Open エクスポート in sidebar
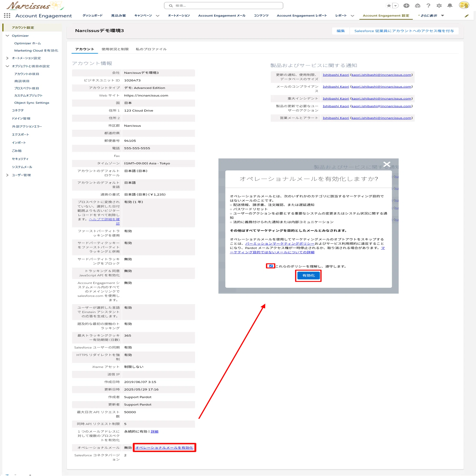Viewport: 476px width, 476px height. (x=20, y=134)
